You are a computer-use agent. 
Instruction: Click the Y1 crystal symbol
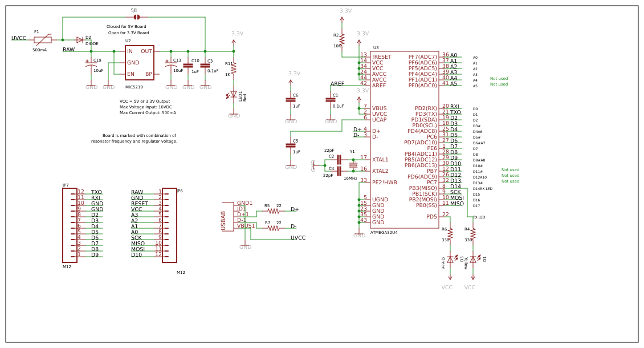[353, 165]
